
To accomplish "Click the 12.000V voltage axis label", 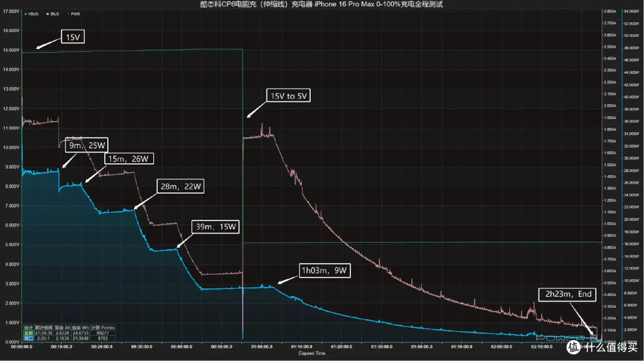I will pyautogui.click(x=11, y=108).
